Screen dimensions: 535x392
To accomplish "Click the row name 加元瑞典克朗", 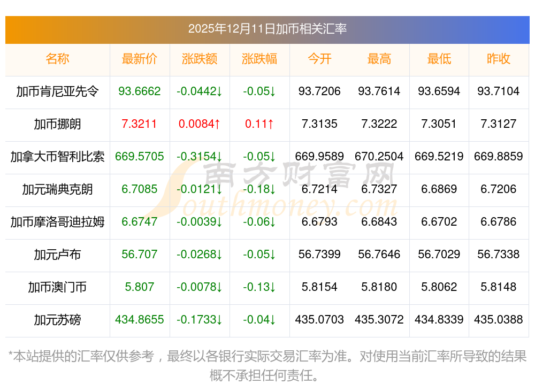I will click(57, 189).
